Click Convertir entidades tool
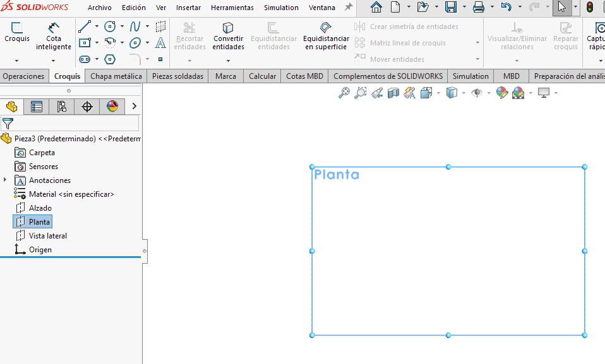Viewport: 605px width, 364px height. (x=228, y=36)
